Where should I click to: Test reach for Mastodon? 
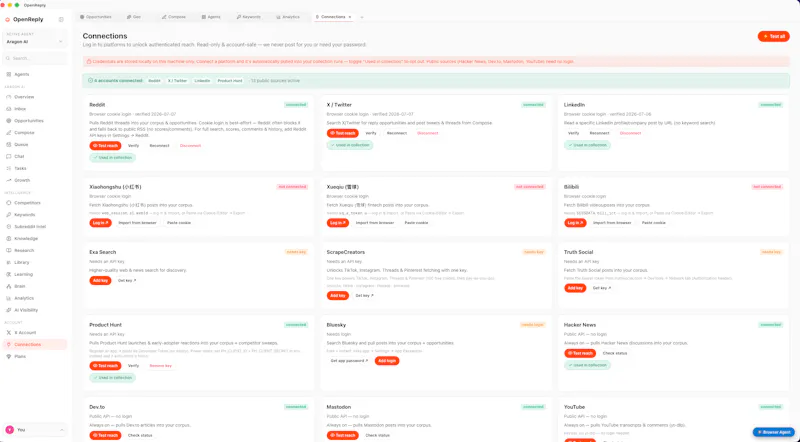[343, 435]
